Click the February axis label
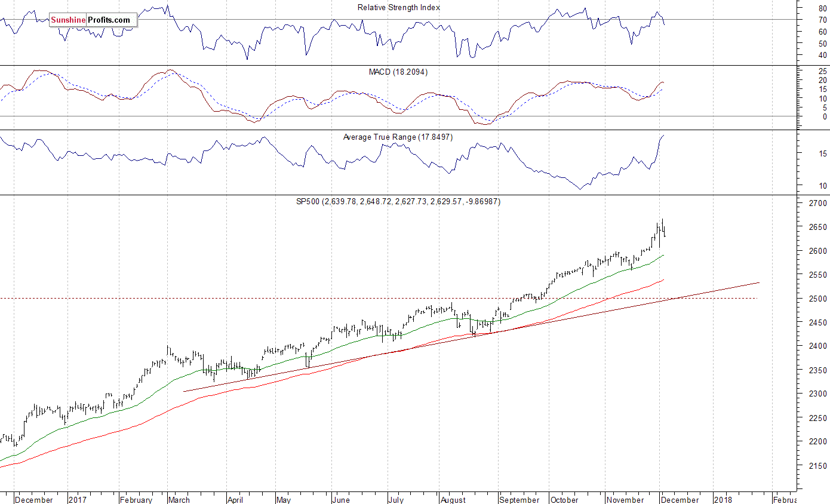 (x=136, y=500)
